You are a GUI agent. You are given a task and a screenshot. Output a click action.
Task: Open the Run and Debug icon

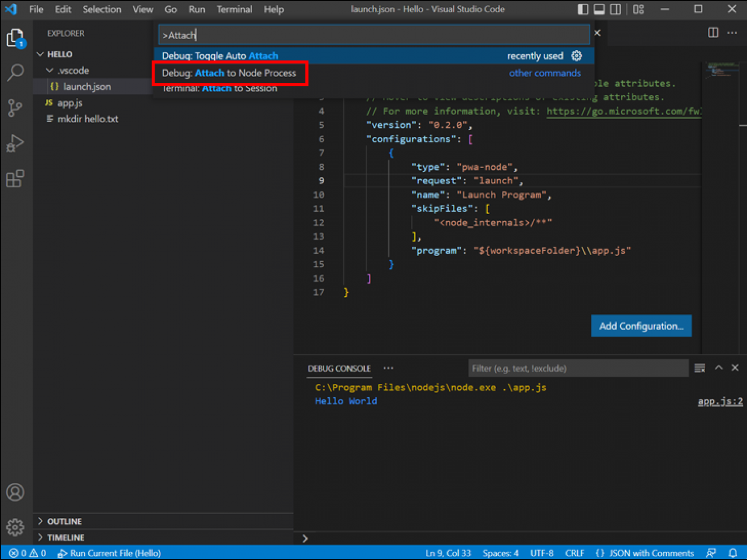point(15,143)
